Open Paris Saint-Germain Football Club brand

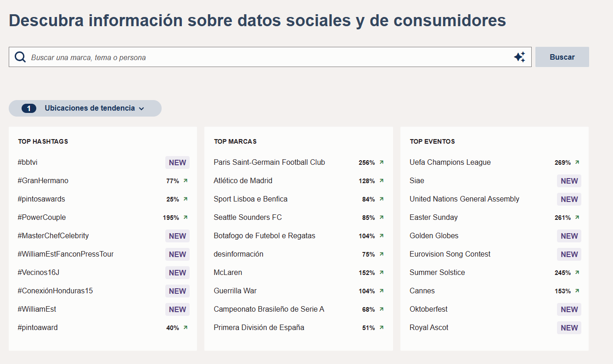point(269,162)
